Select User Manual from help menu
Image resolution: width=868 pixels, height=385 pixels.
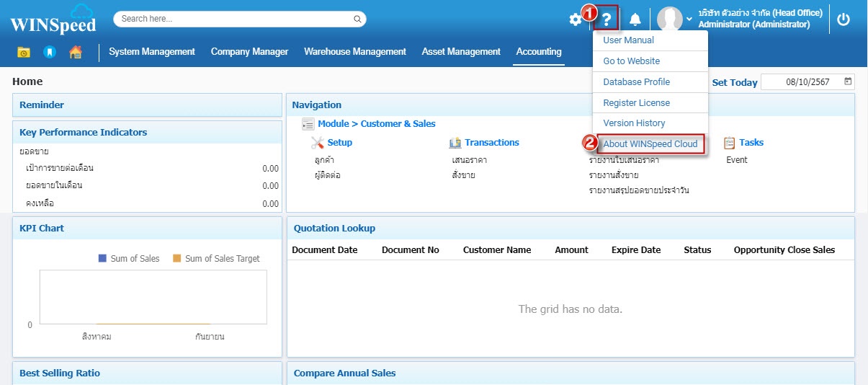[650, 40]
